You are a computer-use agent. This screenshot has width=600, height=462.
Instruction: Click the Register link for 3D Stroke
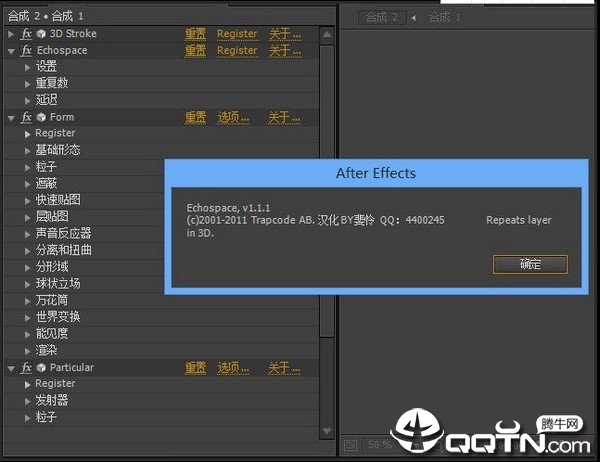[237, 34]
